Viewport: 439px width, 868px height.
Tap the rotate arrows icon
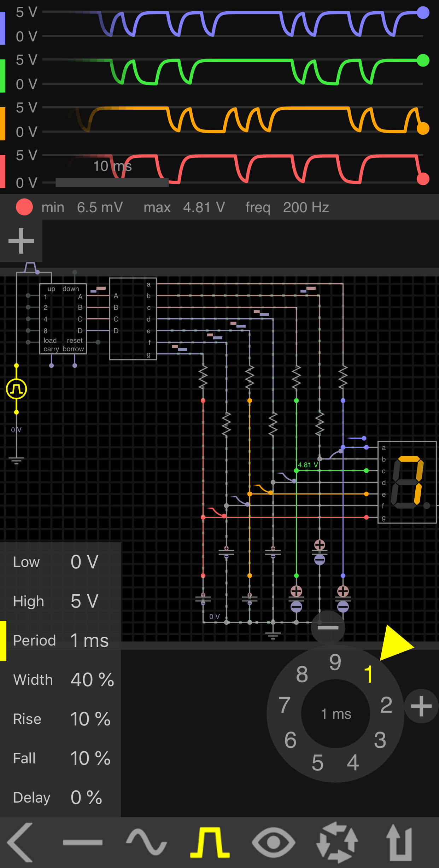click(x=337, y=842)
